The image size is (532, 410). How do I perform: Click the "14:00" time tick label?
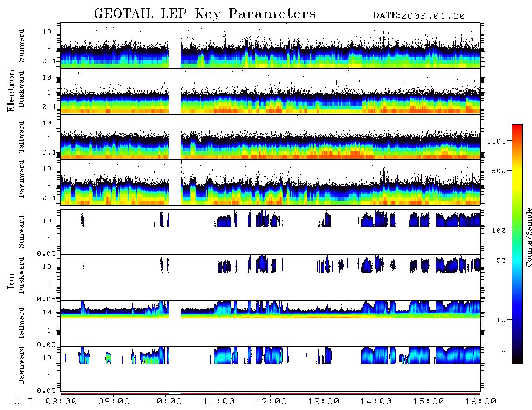tap(376, 402)
